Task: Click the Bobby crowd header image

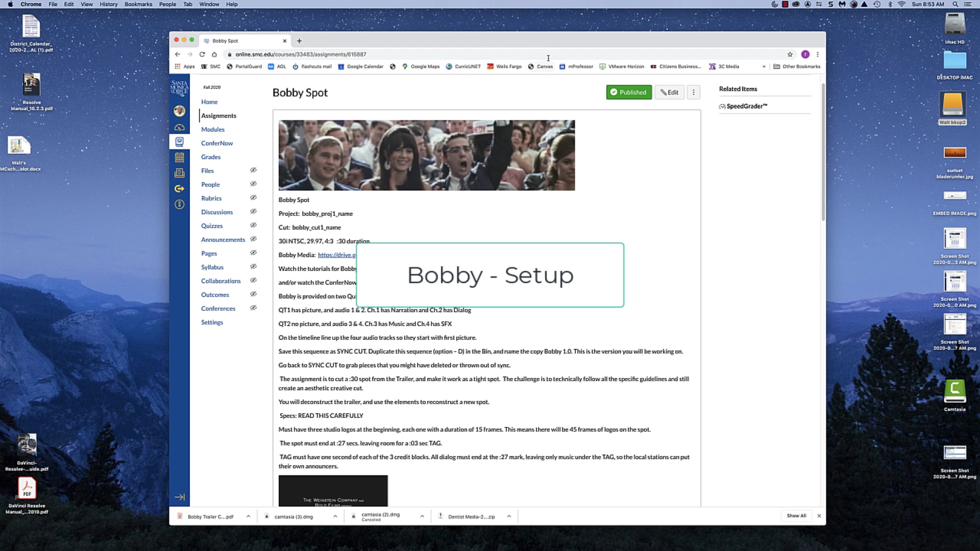Action: click(426, 155)
